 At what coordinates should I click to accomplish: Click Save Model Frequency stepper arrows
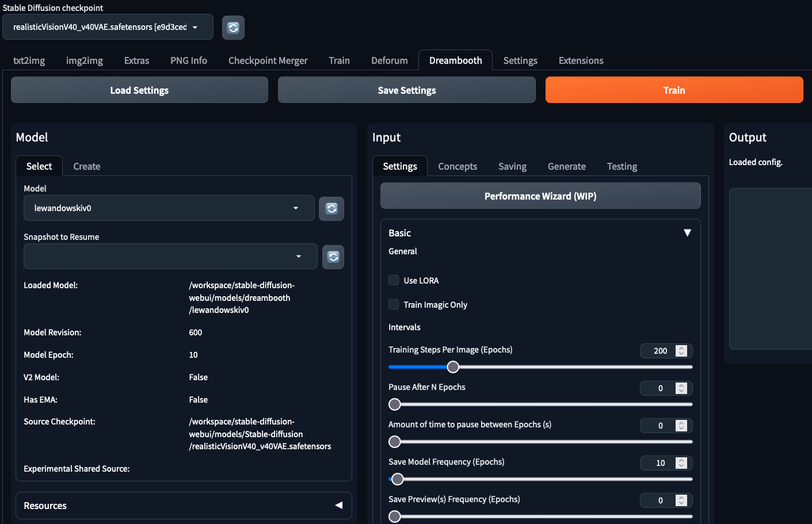click(681, 463)
